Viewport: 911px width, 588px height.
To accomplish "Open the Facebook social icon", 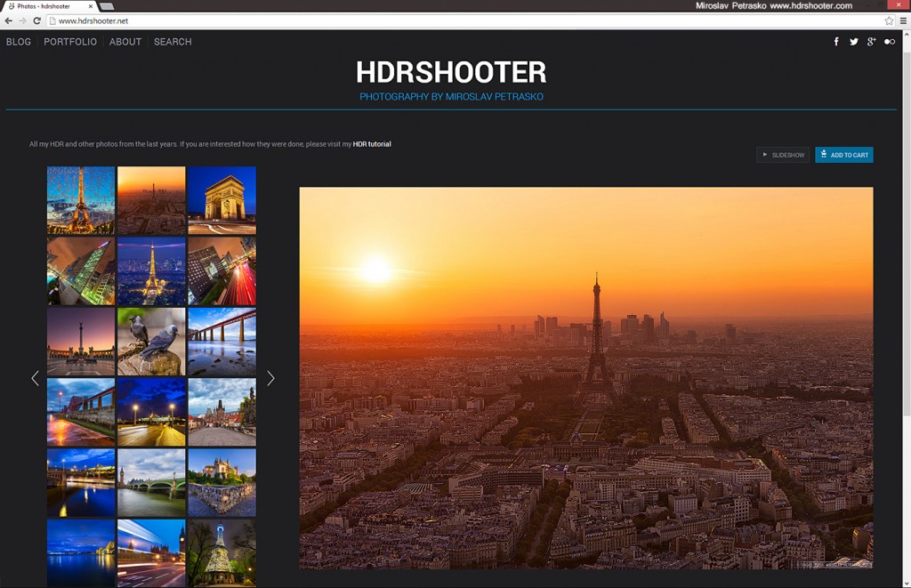I will tap(836, 42).
